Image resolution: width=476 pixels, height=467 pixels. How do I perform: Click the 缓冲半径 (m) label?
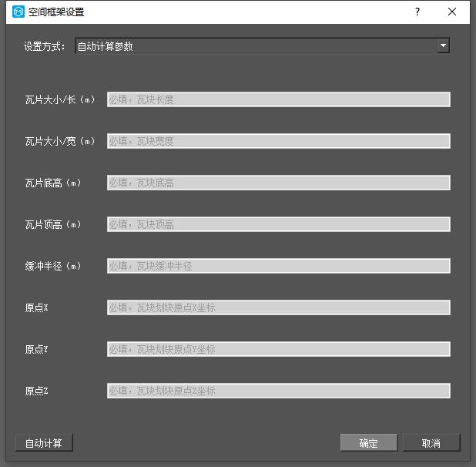pos(53,266)
